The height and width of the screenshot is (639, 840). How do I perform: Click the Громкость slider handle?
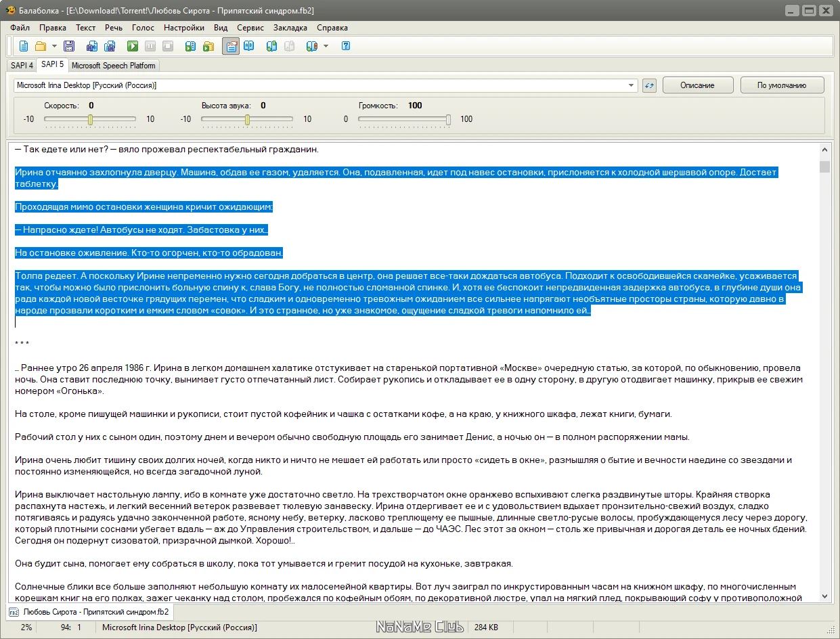point(448,120)
